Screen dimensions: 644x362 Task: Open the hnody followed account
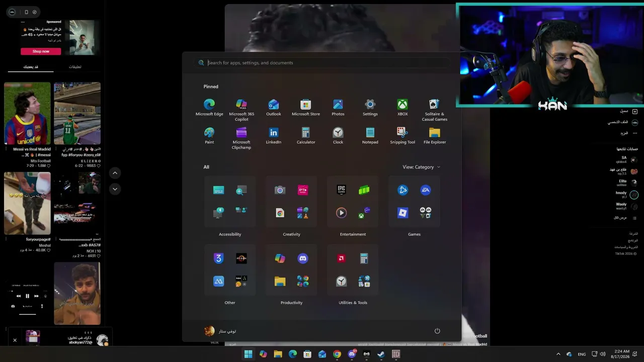coord(627,195)
